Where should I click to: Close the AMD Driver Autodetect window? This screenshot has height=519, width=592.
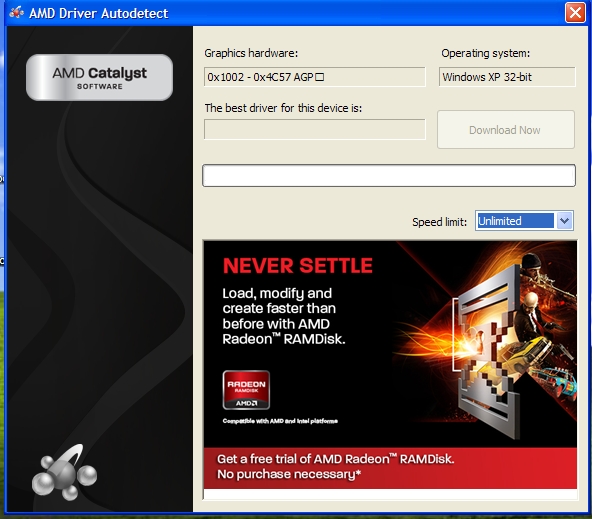tap(575, 12)
